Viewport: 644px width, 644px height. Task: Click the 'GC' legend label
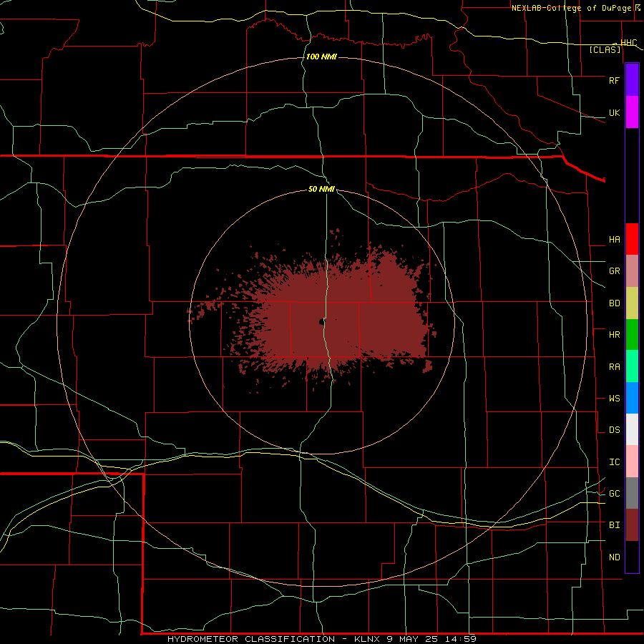(615, 494)
